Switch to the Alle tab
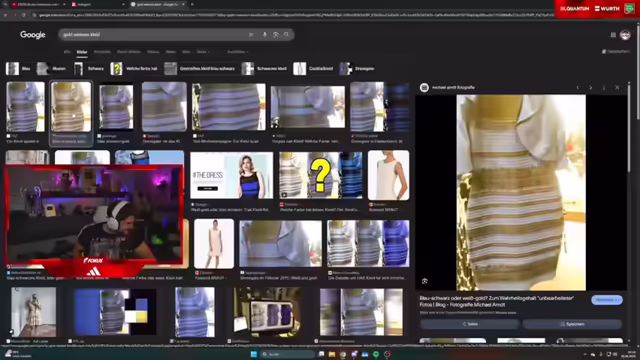640x360 pixels. click(x=67, y=52)
